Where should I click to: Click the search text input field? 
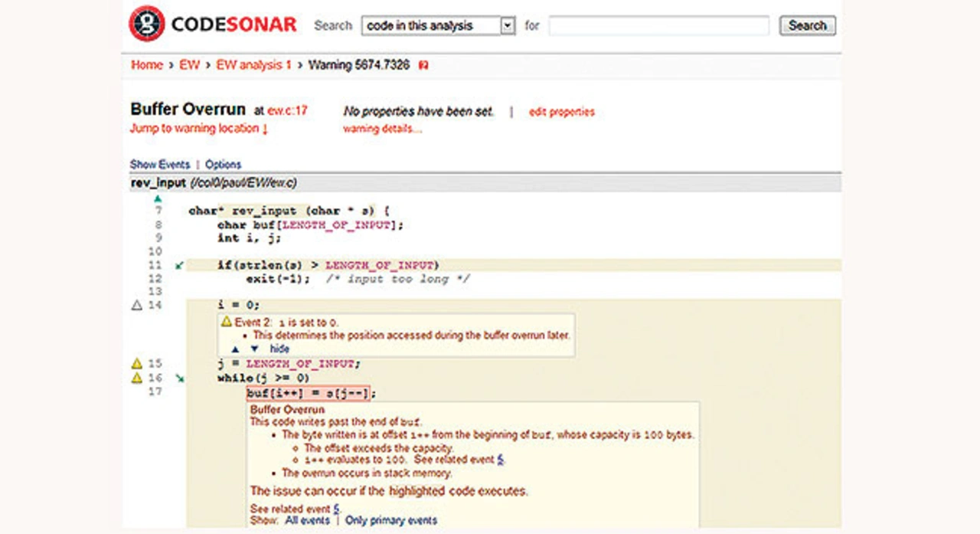pyautogui.click(x=658, y=26)
